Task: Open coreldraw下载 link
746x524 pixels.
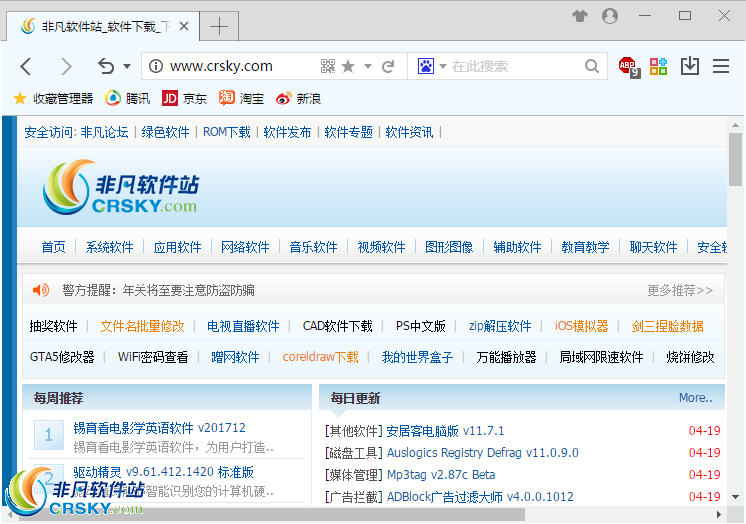Action: (320, 357)
